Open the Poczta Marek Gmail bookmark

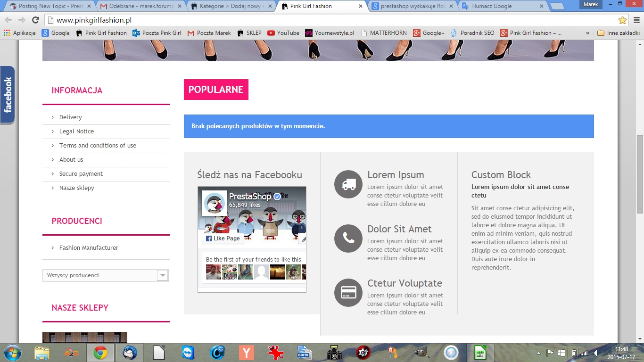pyautogui.click(x=209, y=33)
